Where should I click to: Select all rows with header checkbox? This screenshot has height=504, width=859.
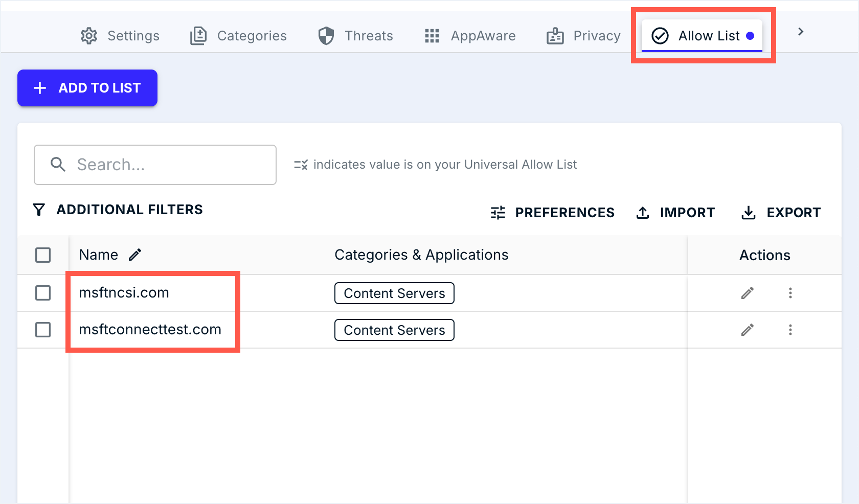[43, 255]
